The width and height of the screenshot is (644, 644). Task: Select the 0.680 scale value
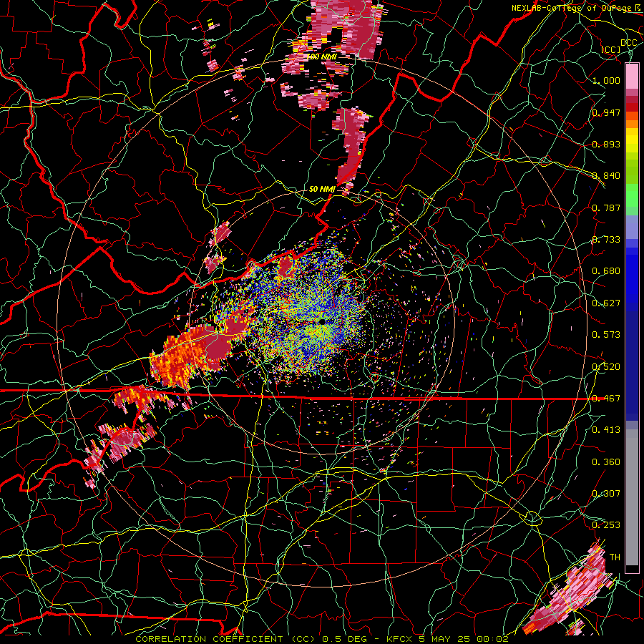click(x=606, y=271)
